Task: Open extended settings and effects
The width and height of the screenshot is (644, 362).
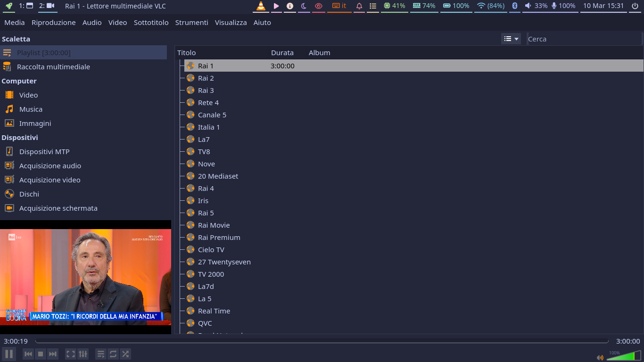Action: 83,354
